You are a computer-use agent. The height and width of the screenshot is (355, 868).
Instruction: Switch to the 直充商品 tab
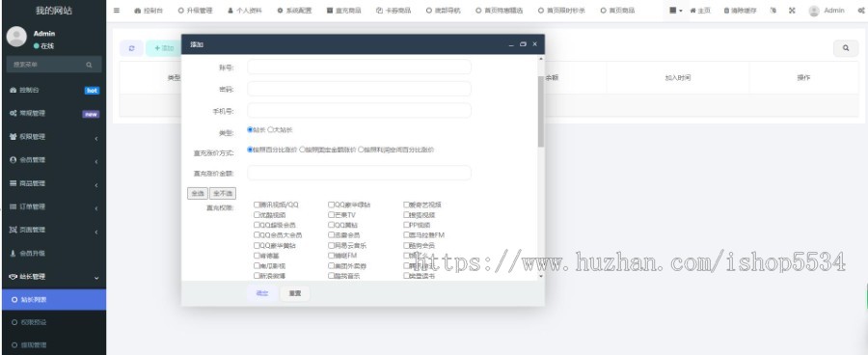tap(343, 11)
